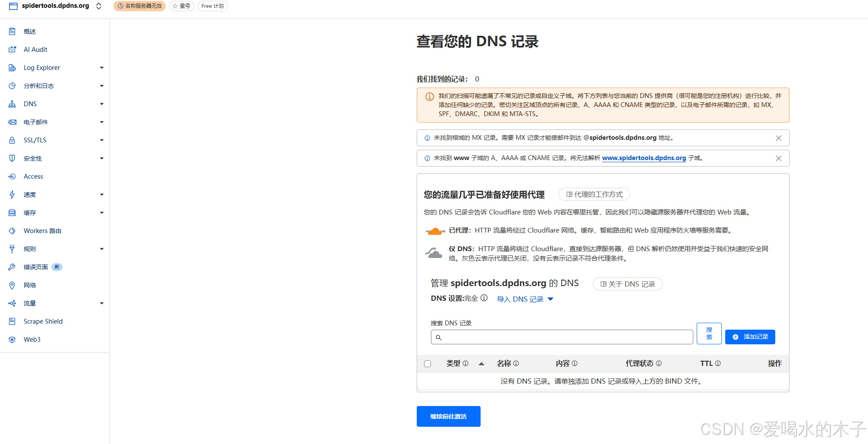Screen dimensions: 868x444
Task: Open the domain switcher next to spidertools.dpdns.org
Action: click(99, 6)
